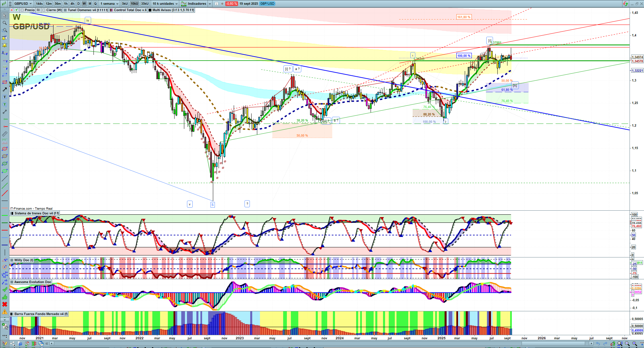Expand the Indicadores dropdown arrow

(210, 4)
